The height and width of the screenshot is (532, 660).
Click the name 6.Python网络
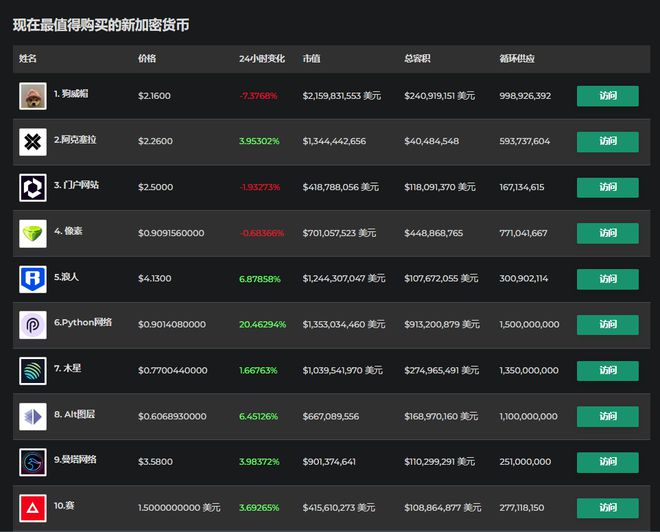pos(83,322)
